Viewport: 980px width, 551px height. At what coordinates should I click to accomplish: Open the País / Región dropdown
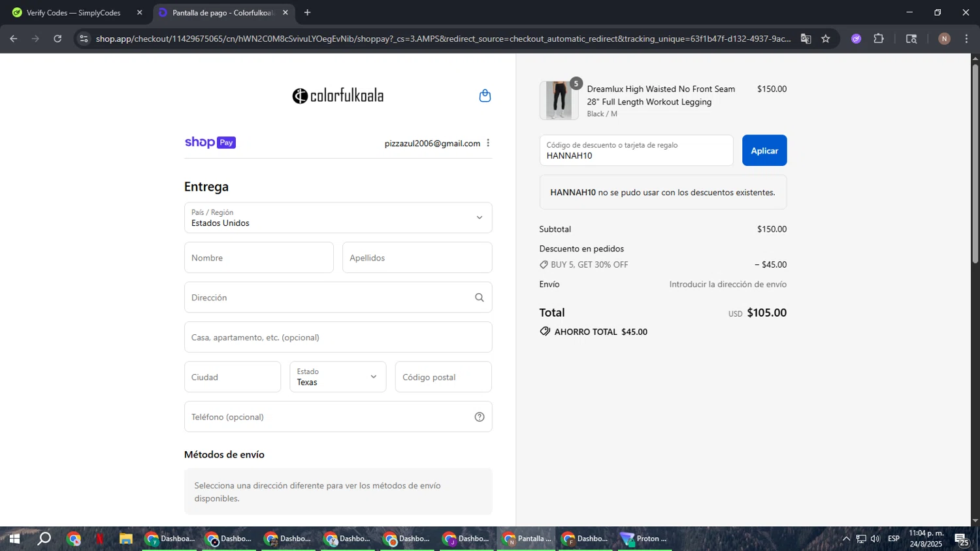coord(338,217)
